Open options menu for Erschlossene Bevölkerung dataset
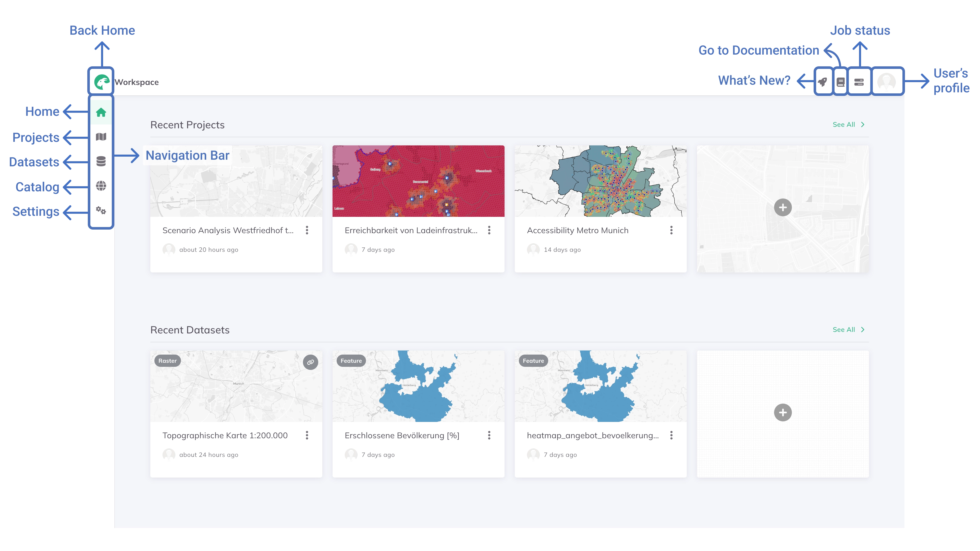 [x=489, y=435]
